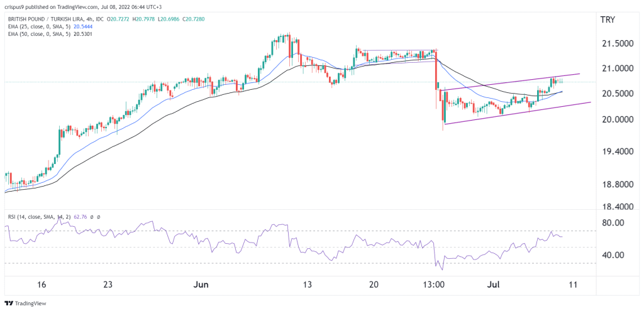Click the open value O20.7272
The image size is (644, 311).
click(x=119, y=19)
